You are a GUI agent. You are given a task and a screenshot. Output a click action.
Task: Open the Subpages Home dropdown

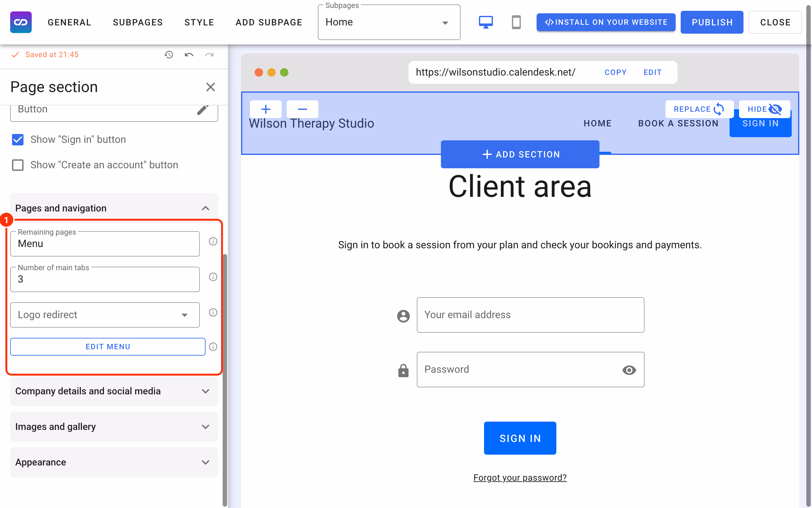pos(389,22)
